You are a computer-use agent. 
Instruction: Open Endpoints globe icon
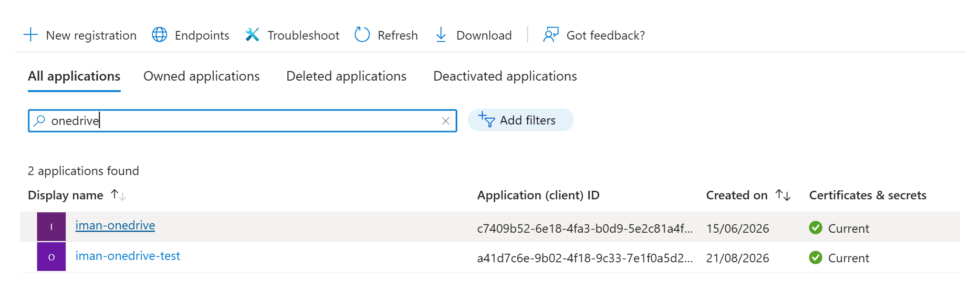(159, 35)
